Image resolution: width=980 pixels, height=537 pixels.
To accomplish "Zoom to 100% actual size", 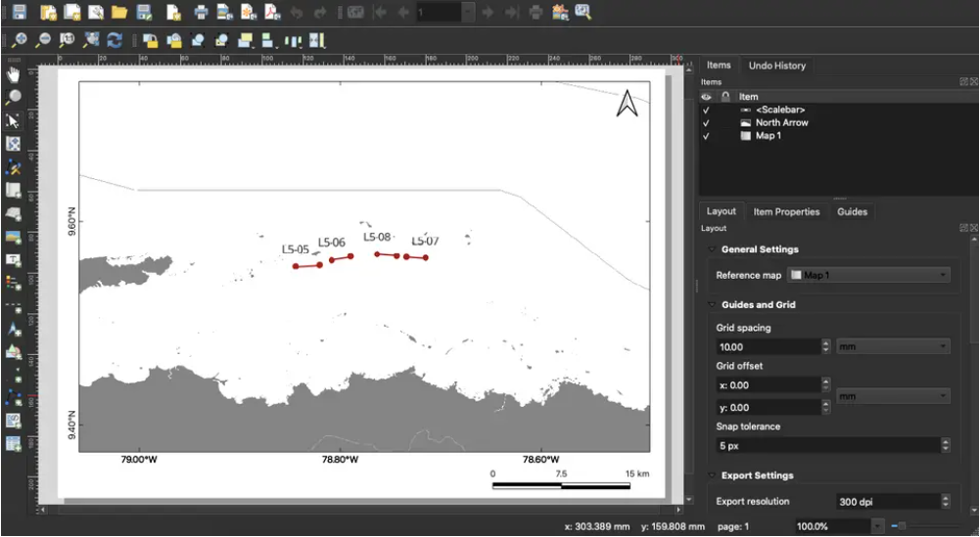I will click(x=67, y=40).
